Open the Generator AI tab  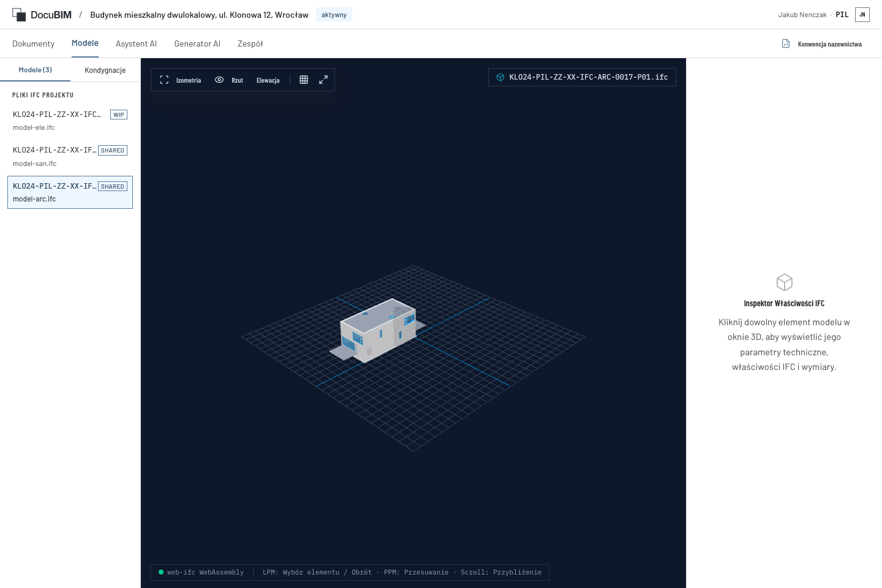point(197,43)
